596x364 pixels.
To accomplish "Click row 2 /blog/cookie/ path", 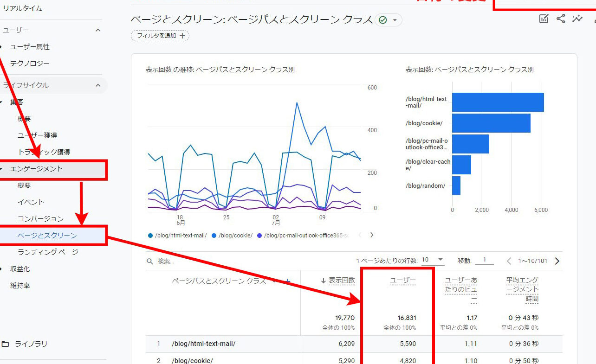I will [192, 361].
